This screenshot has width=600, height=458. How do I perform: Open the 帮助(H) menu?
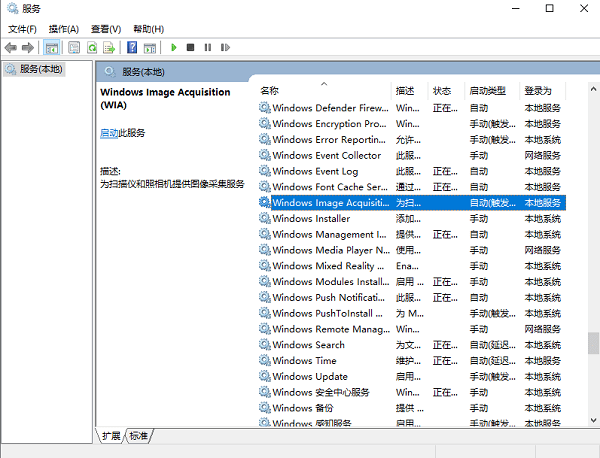[x=148, y=29]
